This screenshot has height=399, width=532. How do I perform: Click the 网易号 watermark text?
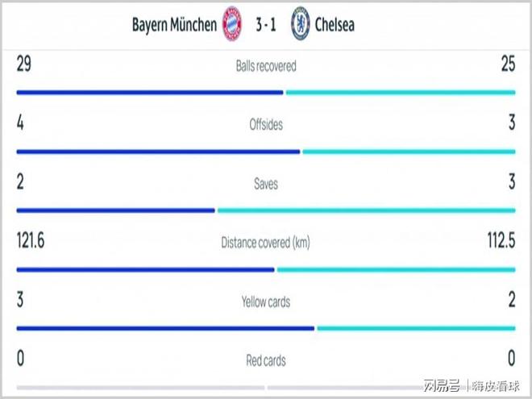point(440,383)
